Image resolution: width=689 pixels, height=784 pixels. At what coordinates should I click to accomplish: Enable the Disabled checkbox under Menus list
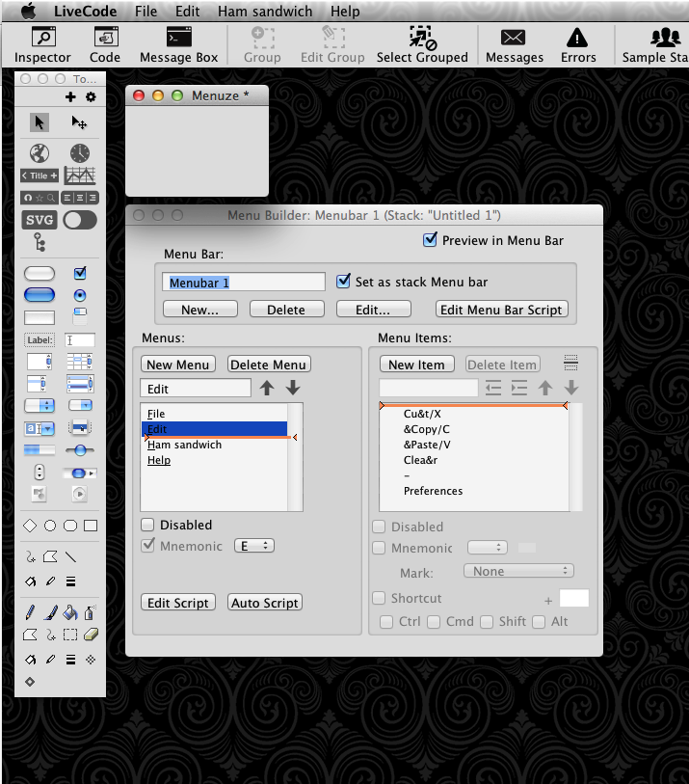click(147, 525)
